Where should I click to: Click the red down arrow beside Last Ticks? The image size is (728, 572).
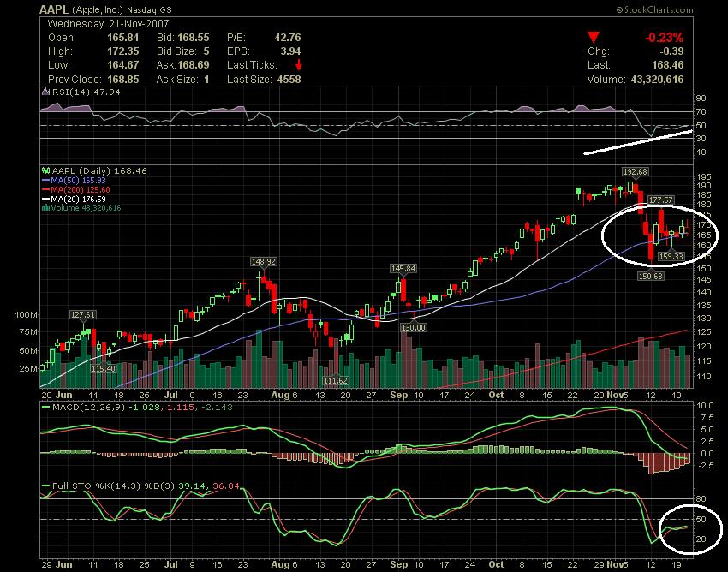tap(299, 65)
